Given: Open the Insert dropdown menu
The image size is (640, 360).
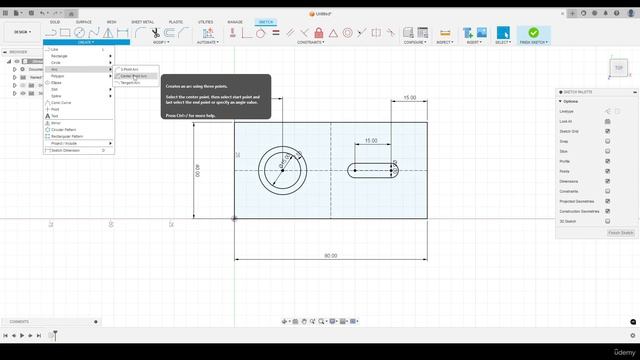Looking at the screenshot, I should [x=474, y=42].
